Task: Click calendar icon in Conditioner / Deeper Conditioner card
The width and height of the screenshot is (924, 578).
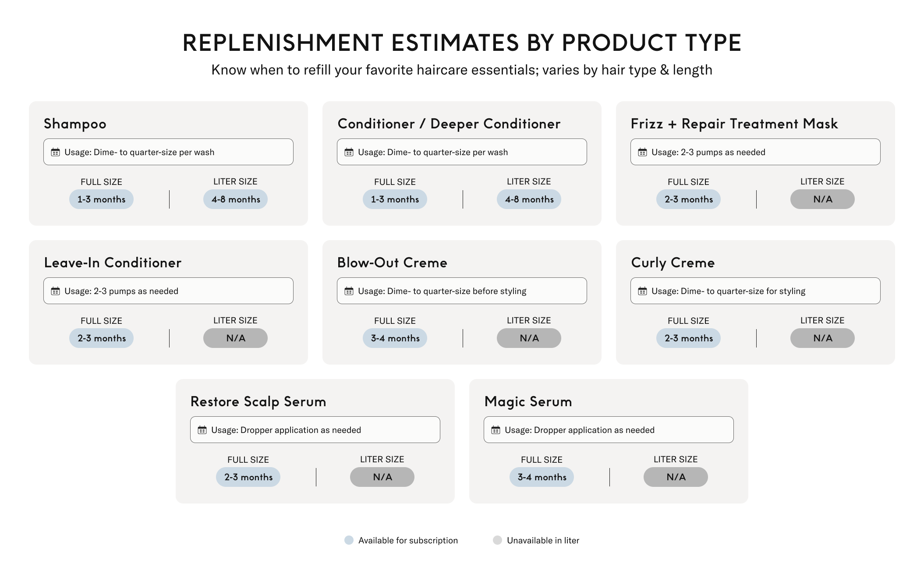Action: (x=349, y=152)
